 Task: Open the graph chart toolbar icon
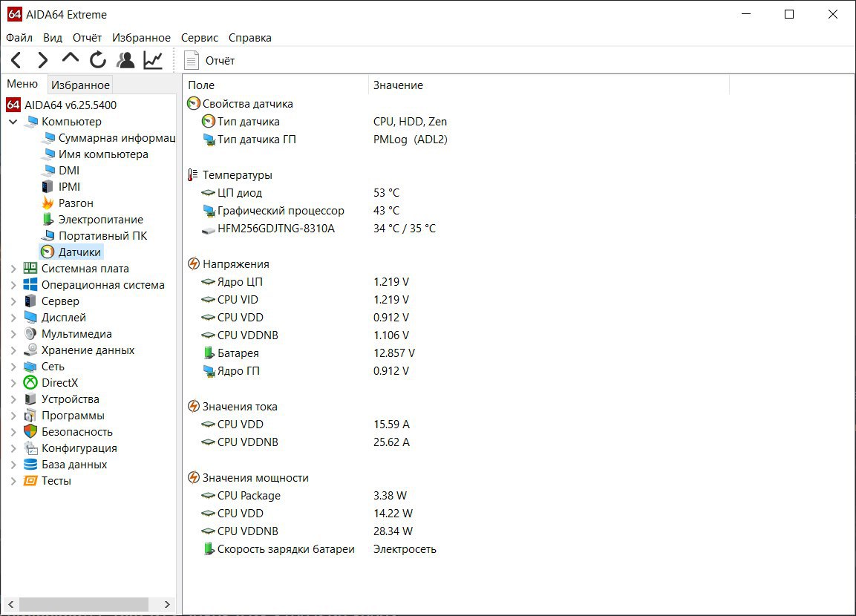click(x=153, y=60)
